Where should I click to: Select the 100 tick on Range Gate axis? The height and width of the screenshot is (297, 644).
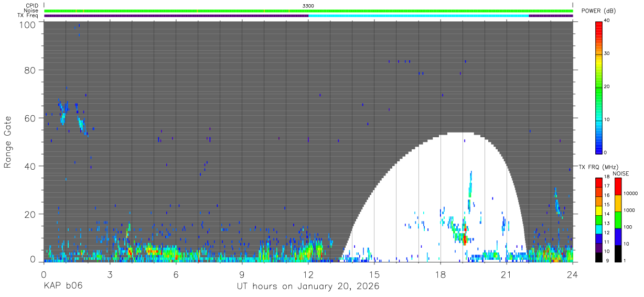(27, 25)
